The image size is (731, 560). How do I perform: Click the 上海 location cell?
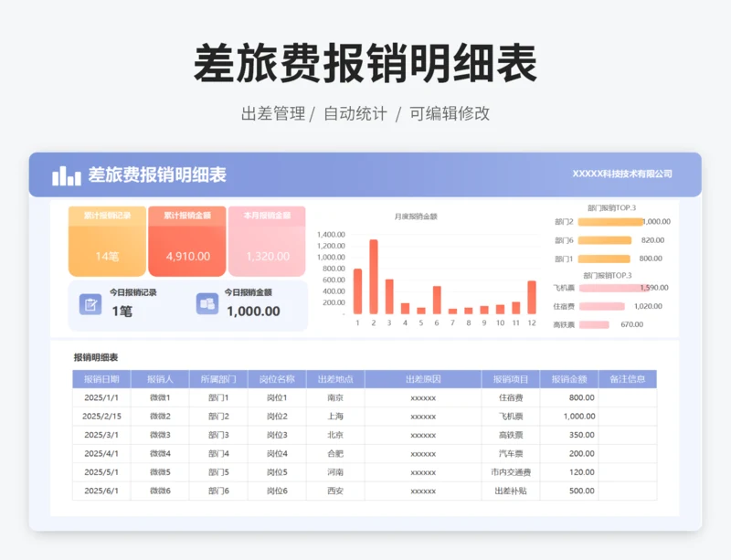pyautogui.click(x=335, y=417)
